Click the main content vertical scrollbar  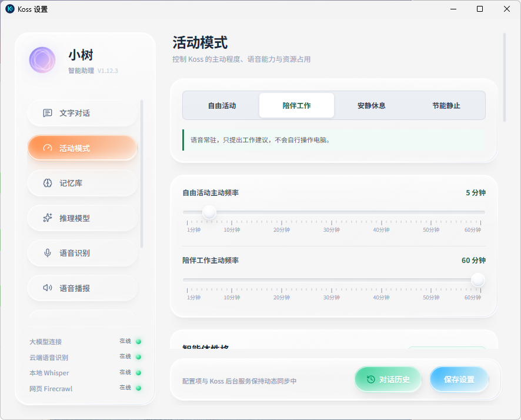point(505,77)
